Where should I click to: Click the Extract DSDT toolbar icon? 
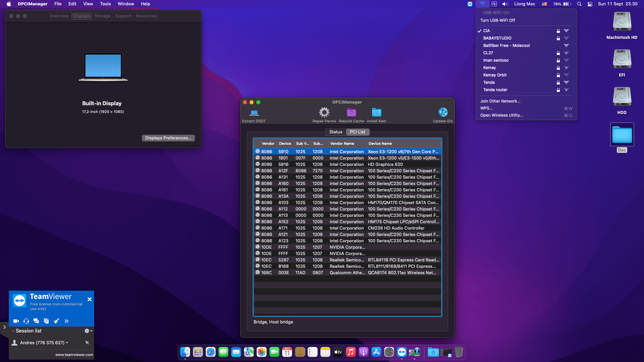(254, 113)
